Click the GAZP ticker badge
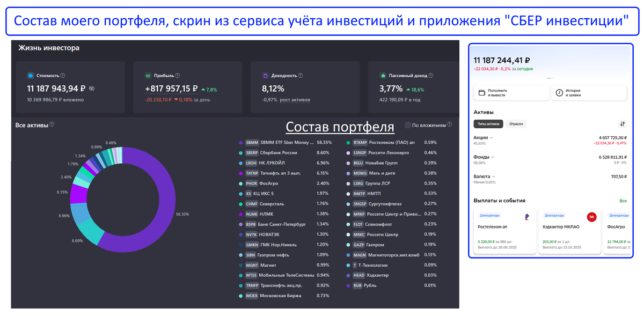The image size is (644, 316). [359, 245]
